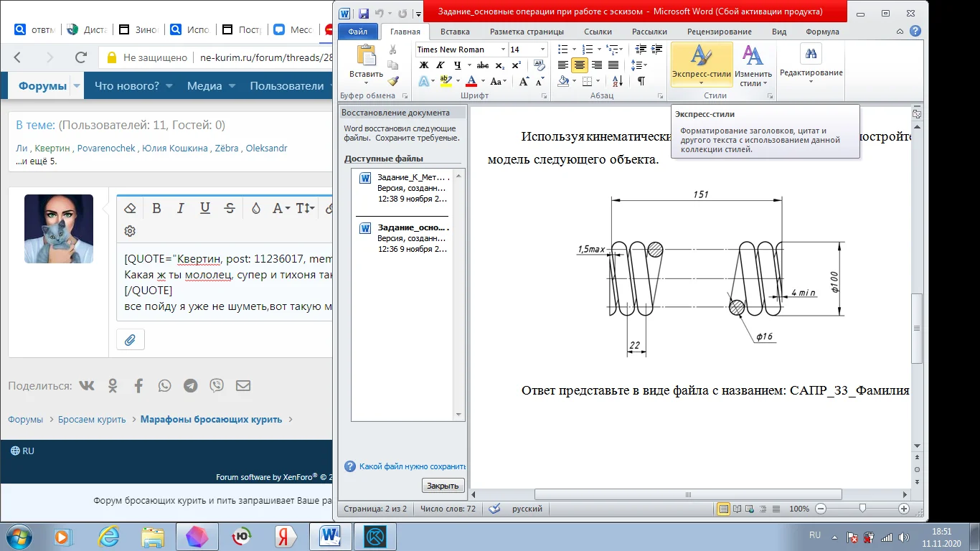Screen dimensions: 980x551
Task: Apply the text highlight color marker
Action: 445,81
